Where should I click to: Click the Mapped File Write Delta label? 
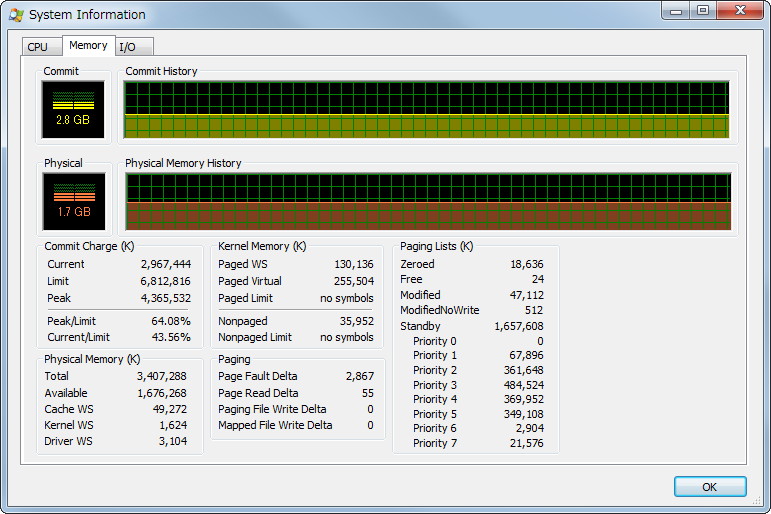(275, 425)
